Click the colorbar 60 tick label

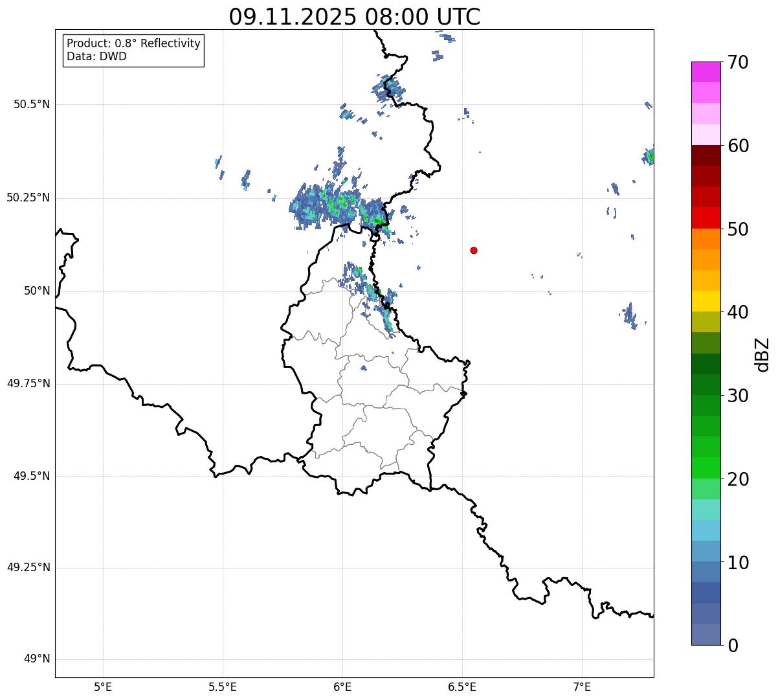pyautogui.click(x=738, y=146)
